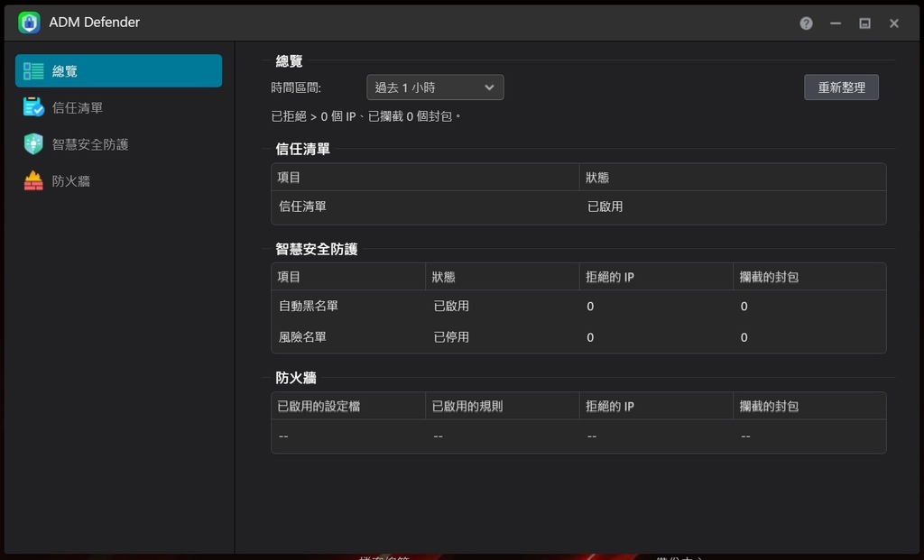Click the 狀態 header in 智慧安全防護 table

click(443, 277)
